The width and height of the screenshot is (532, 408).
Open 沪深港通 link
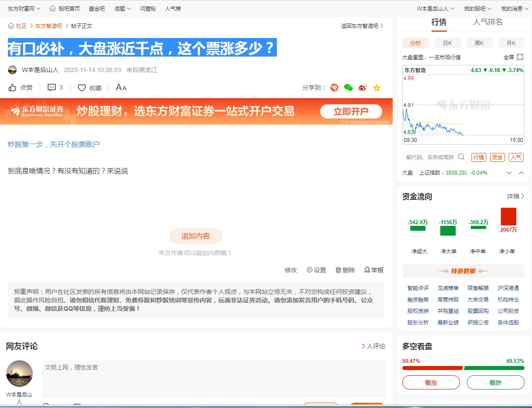pos(508,288)
